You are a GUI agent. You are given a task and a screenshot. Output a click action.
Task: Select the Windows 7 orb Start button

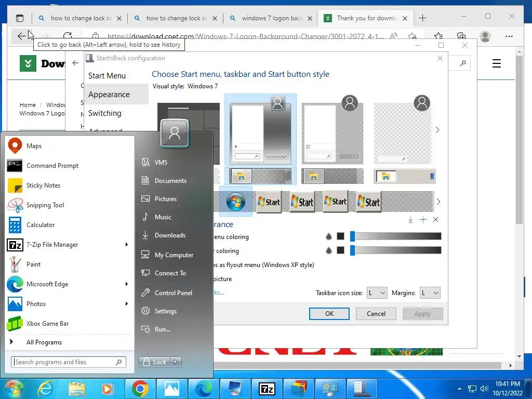(236, 202)
